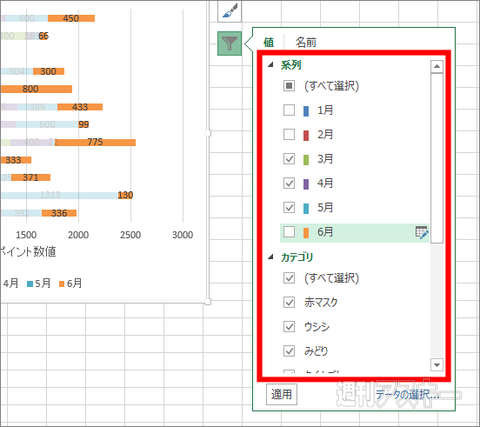Click the filter list scrollbar thumb
Screen dimensions: 480x427
(437, 158)
